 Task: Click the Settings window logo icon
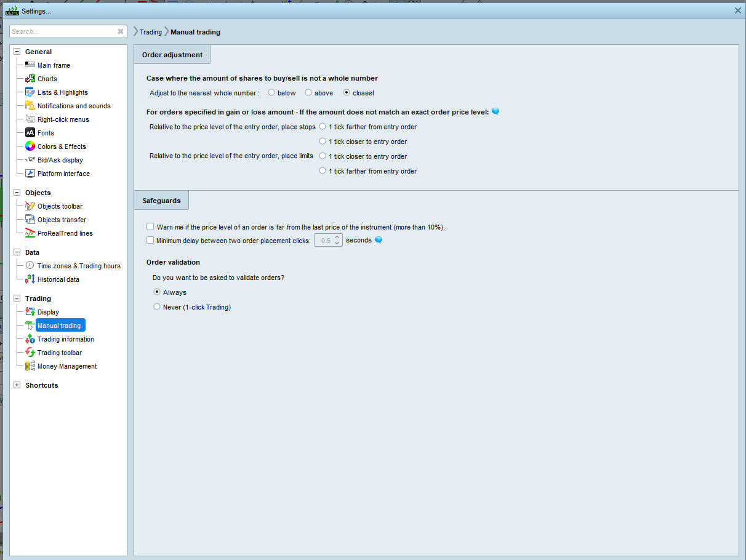(12, 10)
